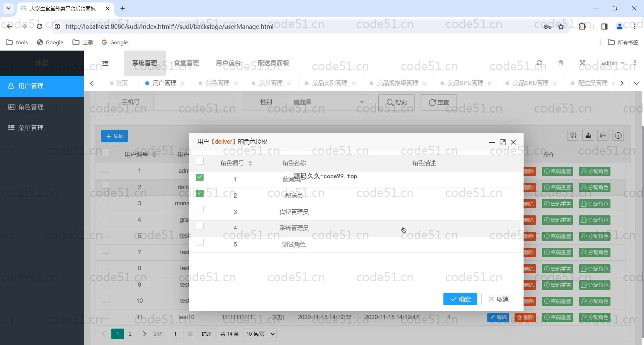The height and width of the screenshot is (345, 644).
Task: Click the 添加 add user button
Action: [x=114, y=136]
